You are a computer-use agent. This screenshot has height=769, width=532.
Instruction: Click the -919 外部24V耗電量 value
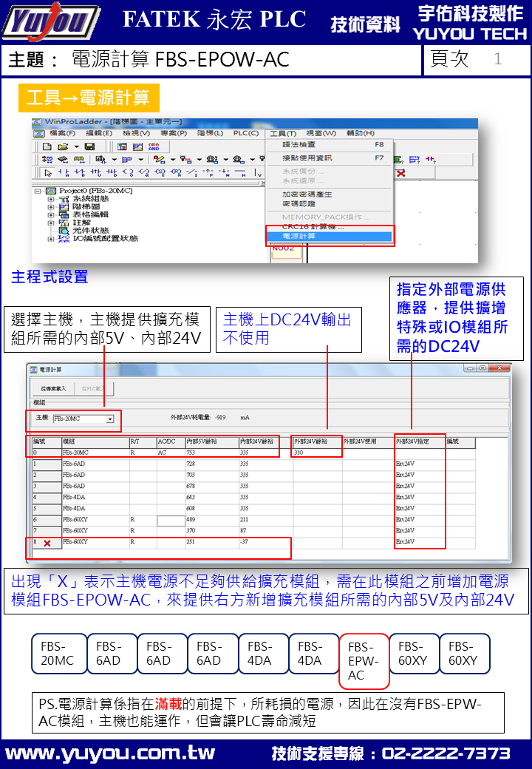tap(220, 418)
